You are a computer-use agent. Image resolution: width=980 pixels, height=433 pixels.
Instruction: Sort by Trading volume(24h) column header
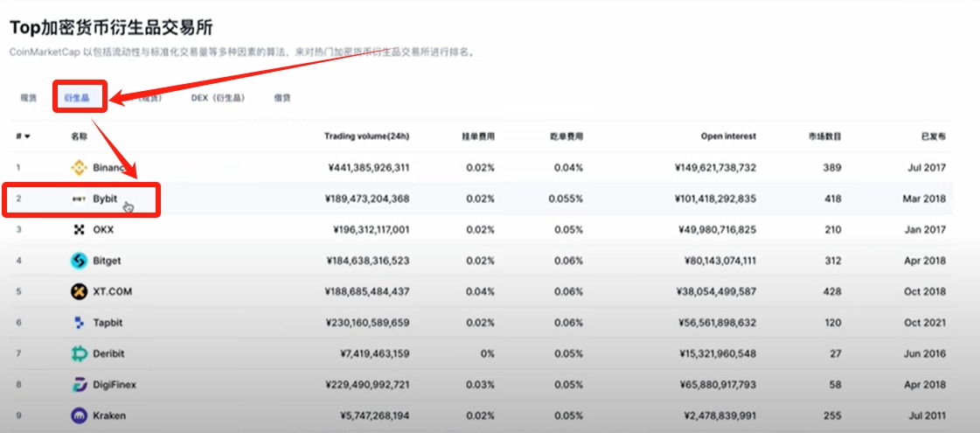367,136
